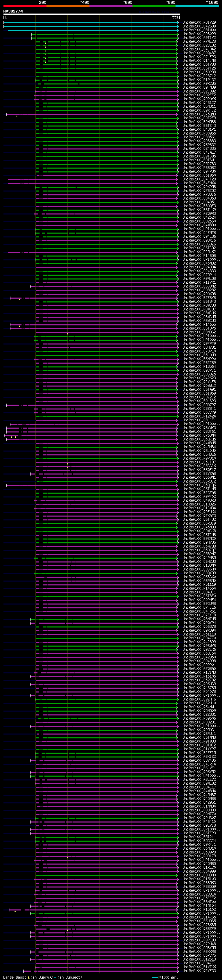Click the query end position 551
Screen dimensions: 222x980
[x=175, y=17]
